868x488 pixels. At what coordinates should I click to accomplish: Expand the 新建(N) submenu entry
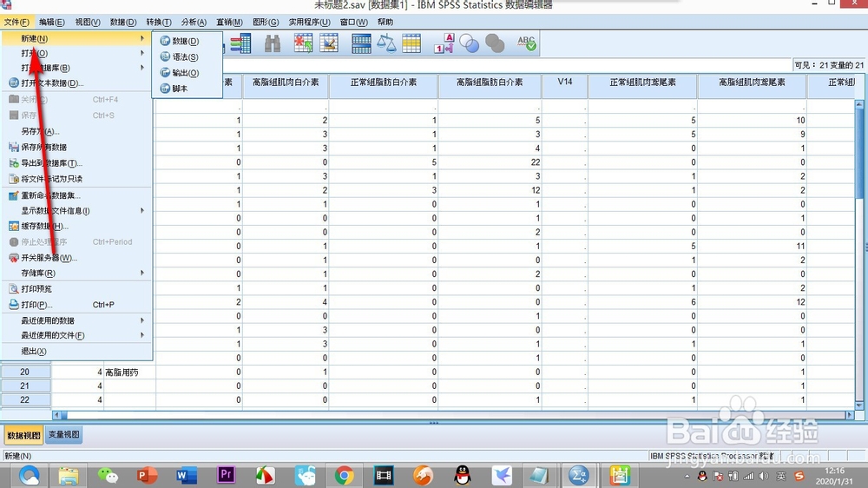77,38
